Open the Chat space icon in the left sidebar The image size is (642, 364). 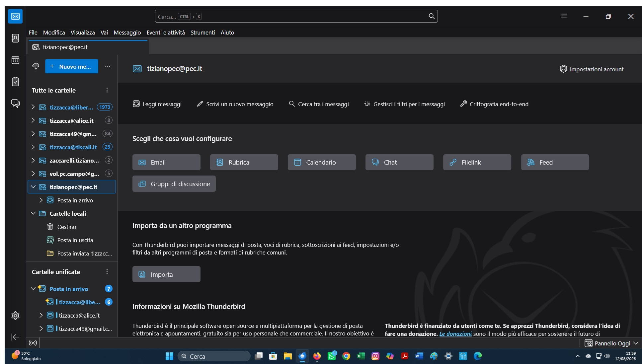point(15,103)
